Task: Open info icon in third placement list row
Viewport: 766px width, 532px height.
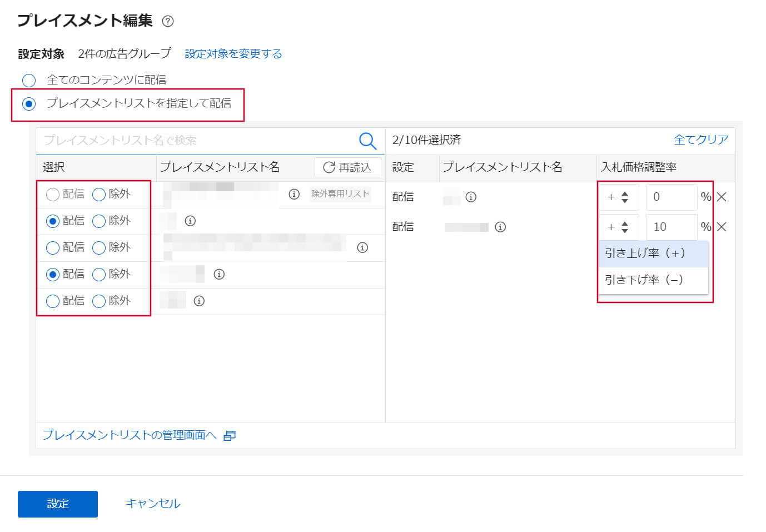Action: (x=362, y=247)
